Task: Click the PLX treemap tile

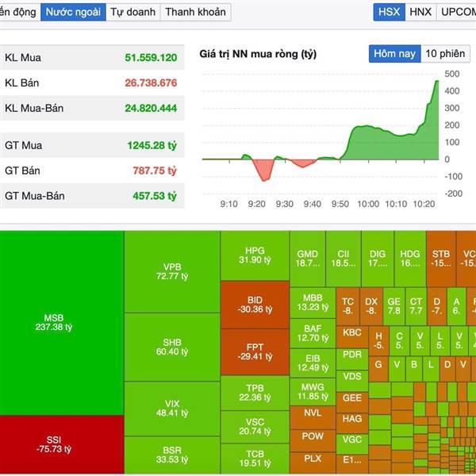Action: 313,463
